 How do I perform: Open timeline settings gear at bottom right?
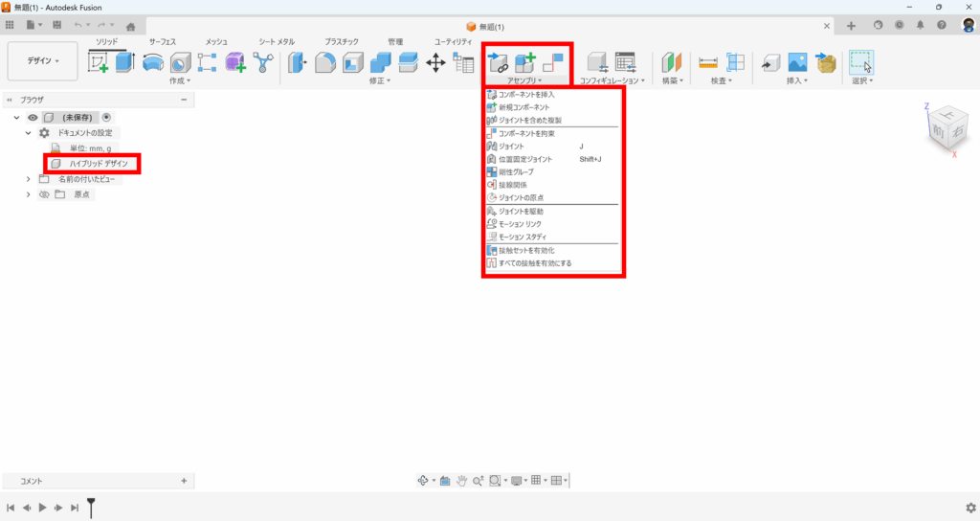[969, 508]
